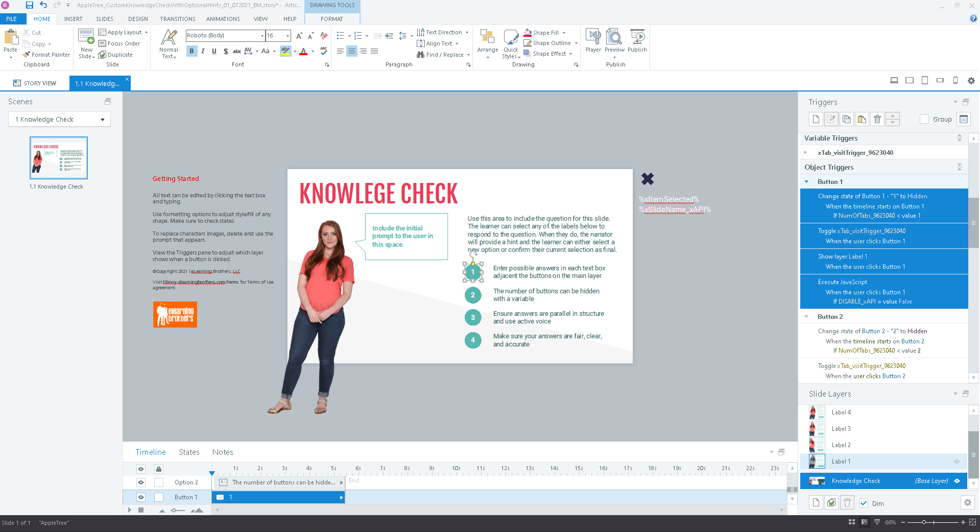Apply bold formatting to text
Viewport: 980px width, 532px height.
[x=192, y=51]
